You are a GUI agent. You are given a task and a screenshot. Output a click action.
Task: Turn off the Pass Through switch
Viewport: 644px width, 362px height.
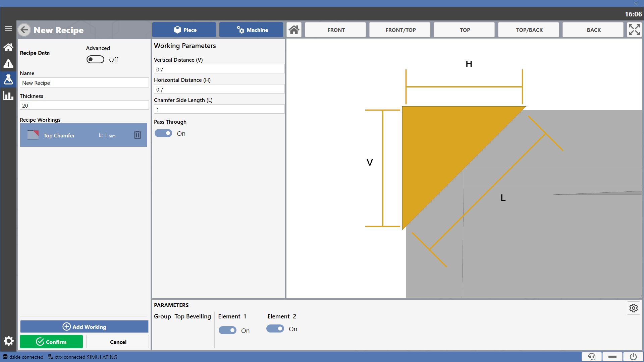(163, 133)
